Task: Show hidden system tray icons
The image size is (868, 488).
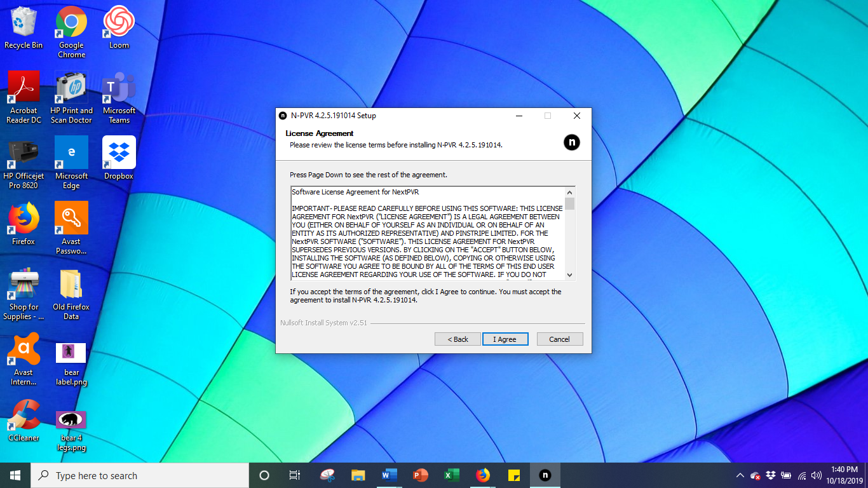Action: 740,475
